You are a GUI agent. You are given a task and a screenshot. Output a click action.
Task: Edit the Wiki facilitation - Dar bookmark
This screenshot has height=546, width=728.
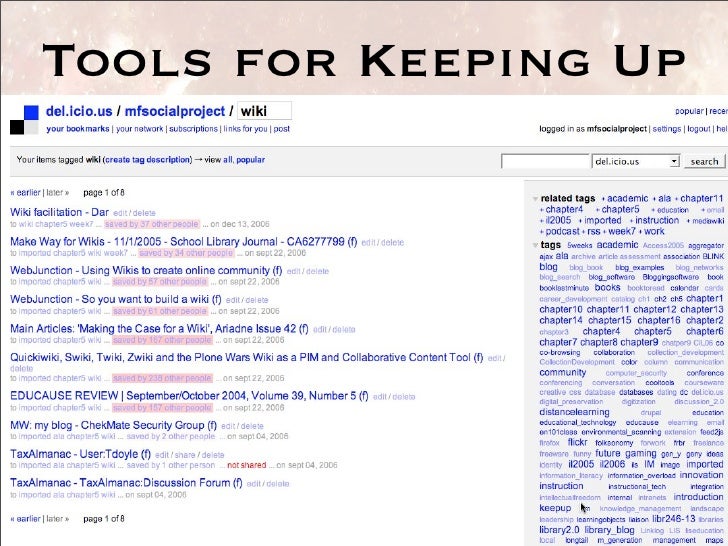120,213
